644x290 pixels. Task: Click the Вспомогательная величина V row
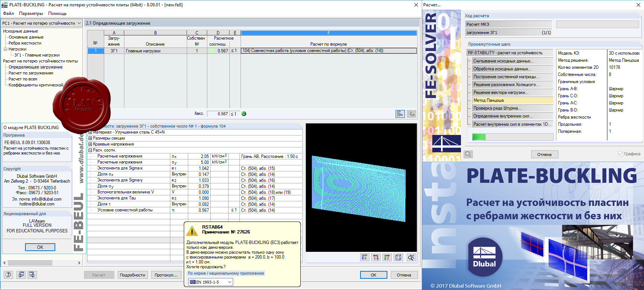coord(195,192)
